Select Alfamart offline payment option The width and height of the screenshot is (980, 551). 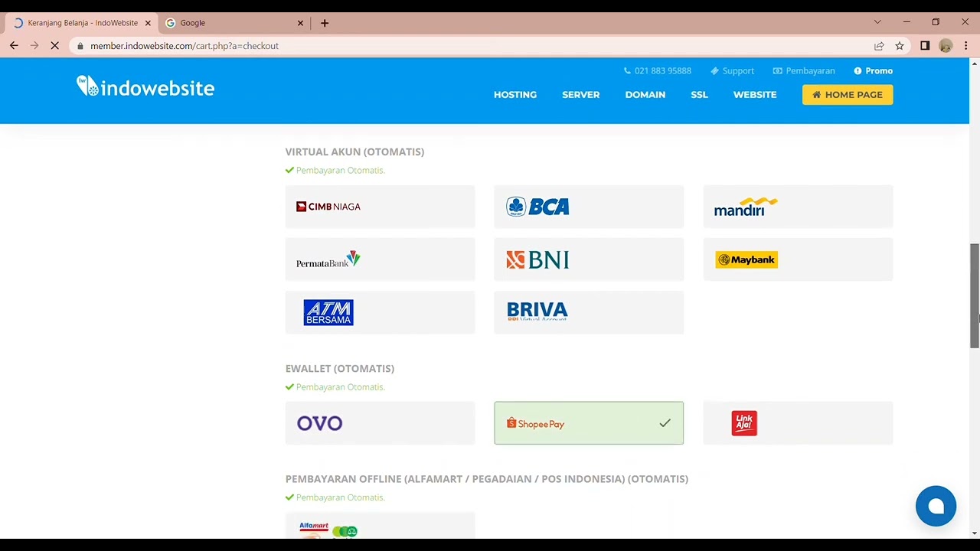[380, 526]
